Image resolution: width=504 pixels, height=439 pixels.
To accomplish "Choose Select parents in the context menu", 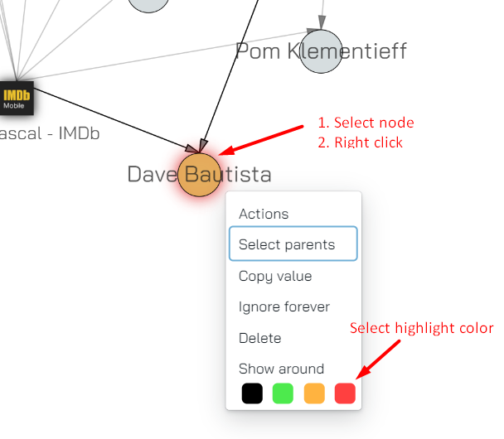I will coord(293,244).
